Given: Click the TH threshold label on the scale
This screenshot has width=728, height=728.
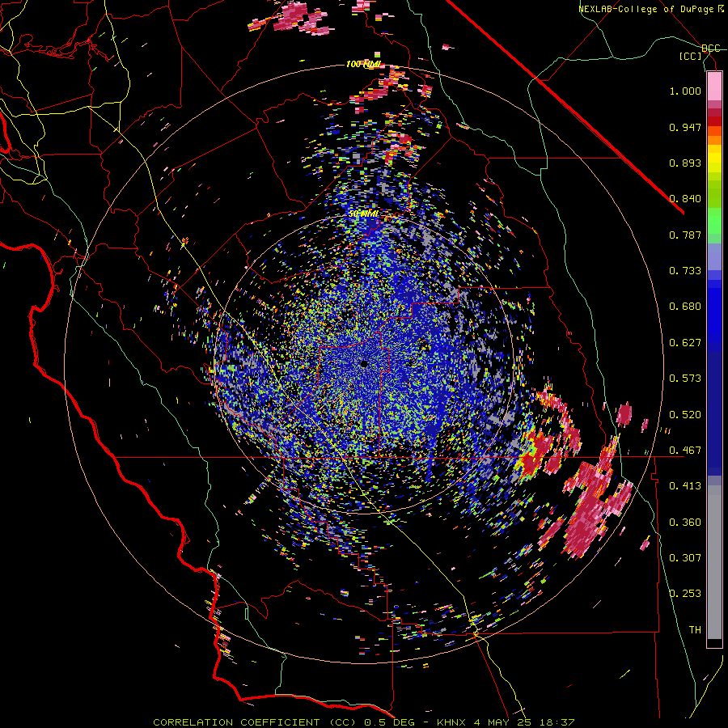Looking at the screenshot, I should [x=695, y=630].
